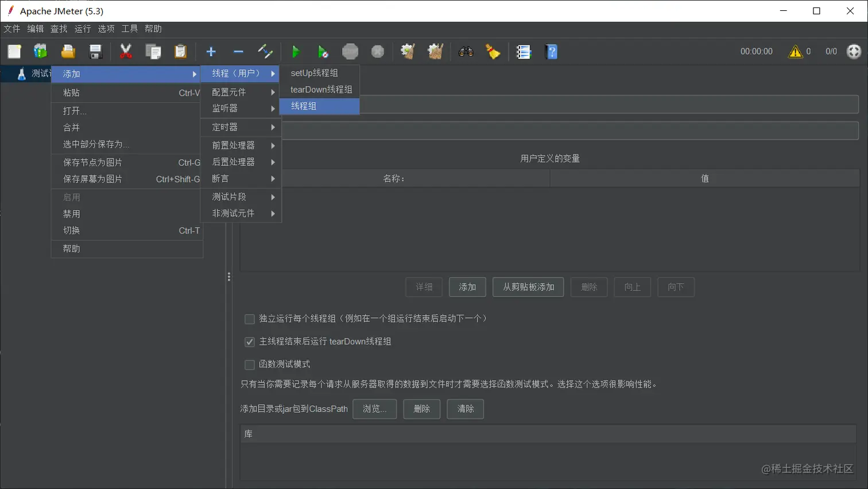Click the New test plan icon

tap(14, 52)
